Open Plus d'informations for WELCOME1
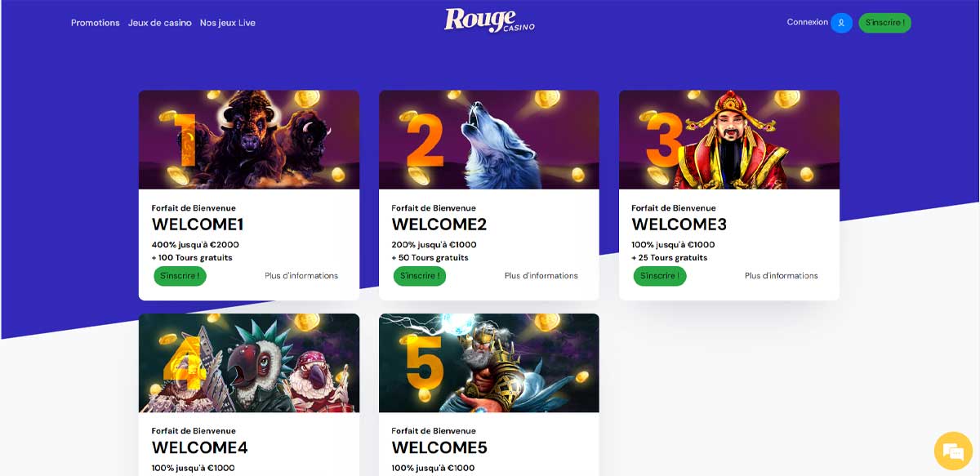 click(x=301, y=276)
